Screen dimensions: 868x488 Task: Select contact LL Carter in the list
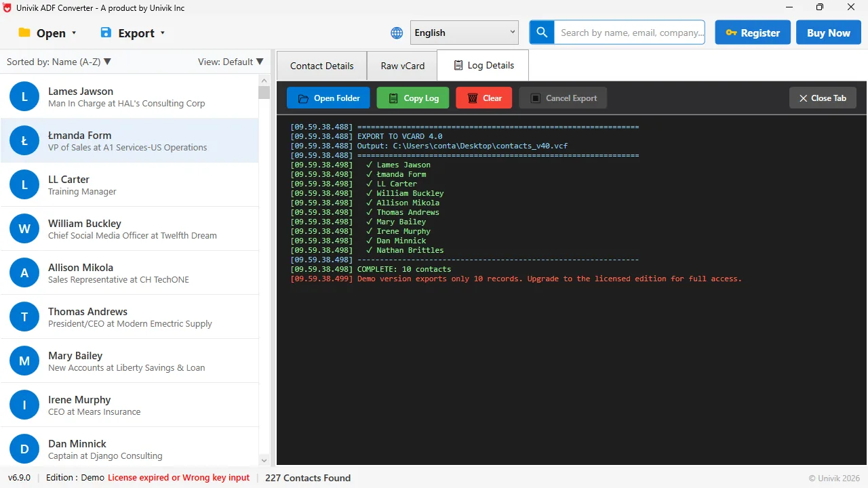pos(129,184)
